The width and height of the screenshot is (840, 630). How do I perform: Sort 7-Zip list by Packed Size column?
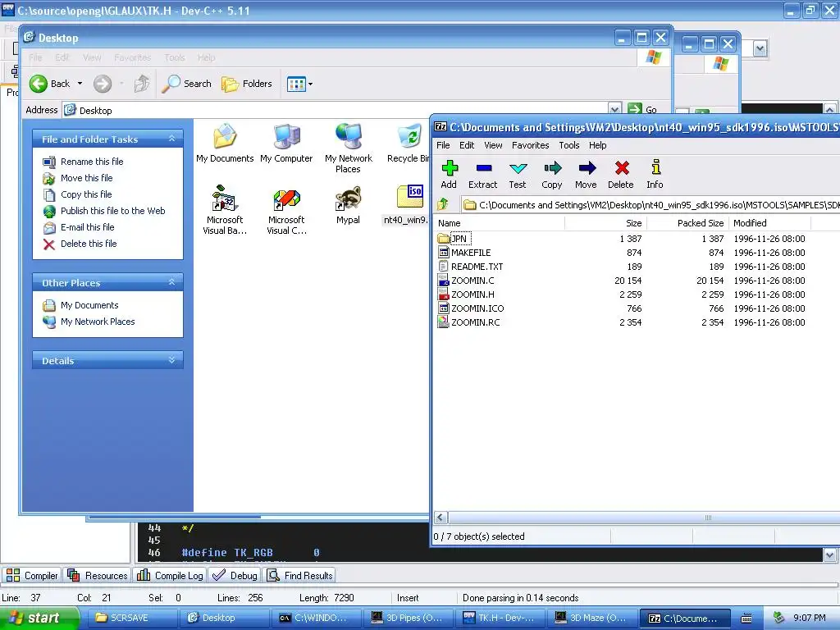pos(687,223)
